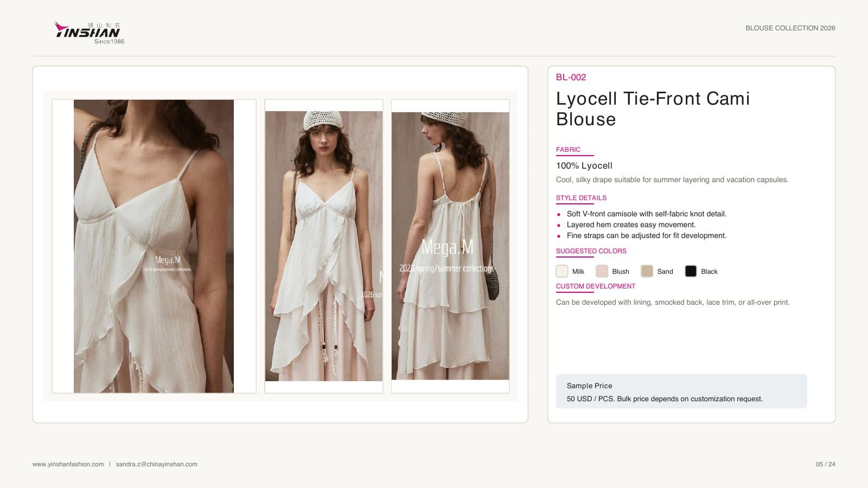
Task: Select the STYLE DETAILS section heading
Action: [581, 198]
